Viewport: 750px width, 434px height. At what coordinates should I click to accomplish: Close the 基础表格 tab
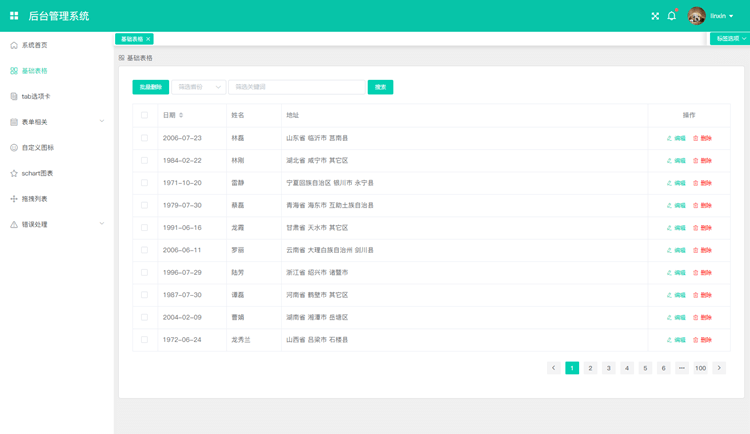148,39
